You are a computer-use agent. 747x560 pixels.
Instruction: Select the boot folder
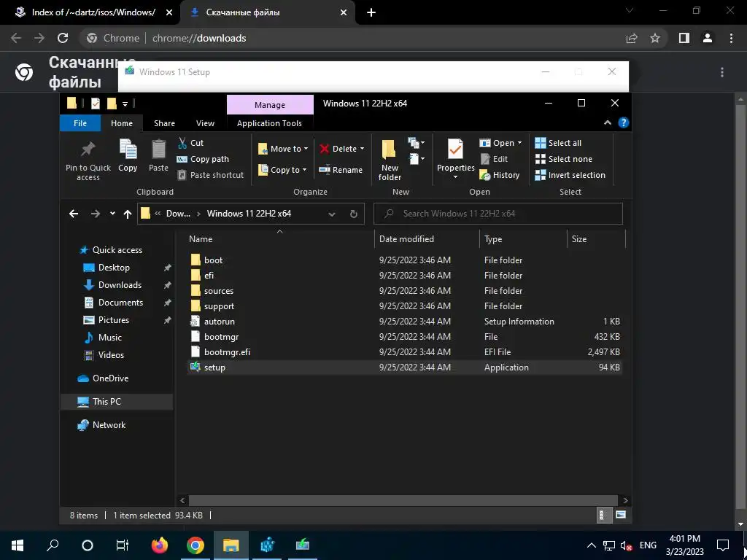coord(213,260)
